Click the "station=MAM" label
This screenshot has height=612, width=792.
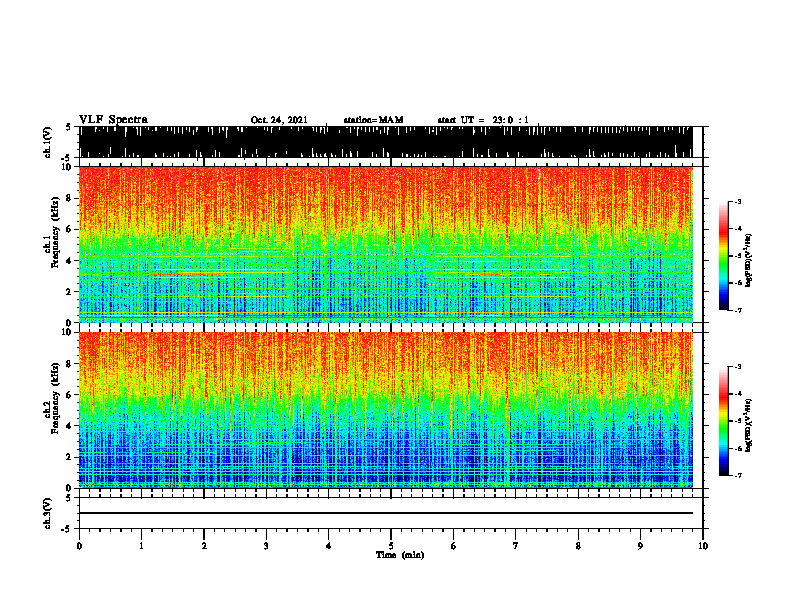(373, 120)
